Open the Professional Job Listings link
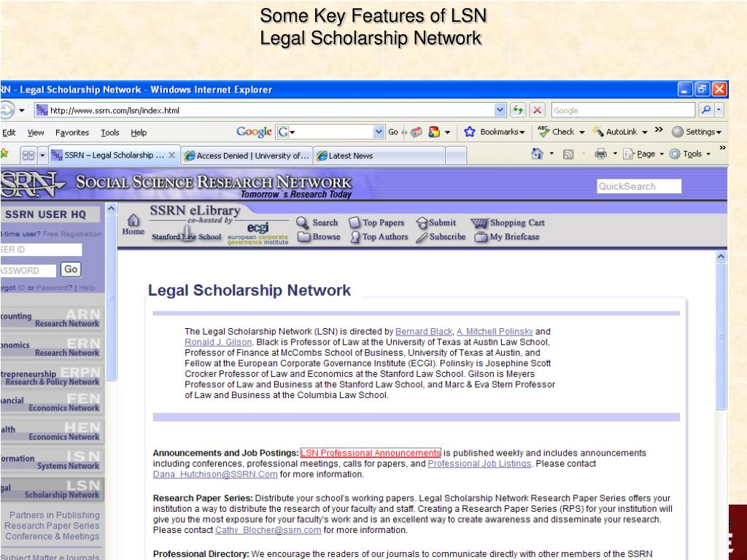 (x=479, y=463)
